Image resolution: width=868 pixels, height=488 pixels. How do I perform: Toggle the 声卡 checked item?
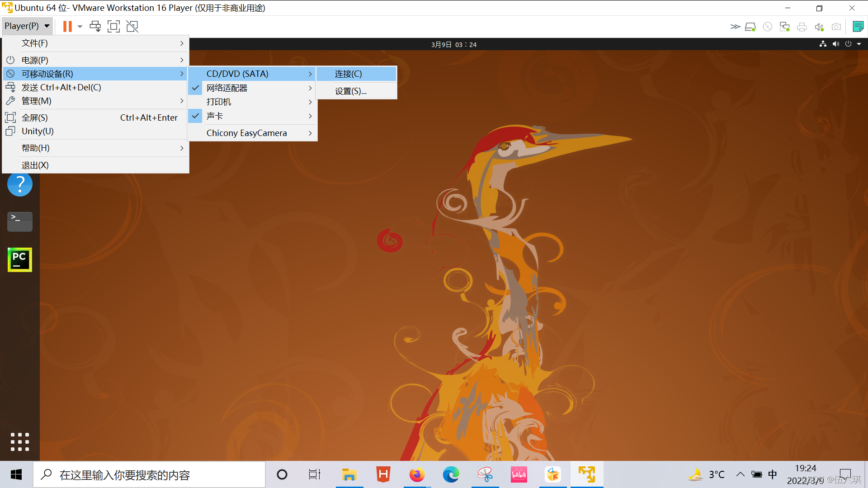coord(252,116)
